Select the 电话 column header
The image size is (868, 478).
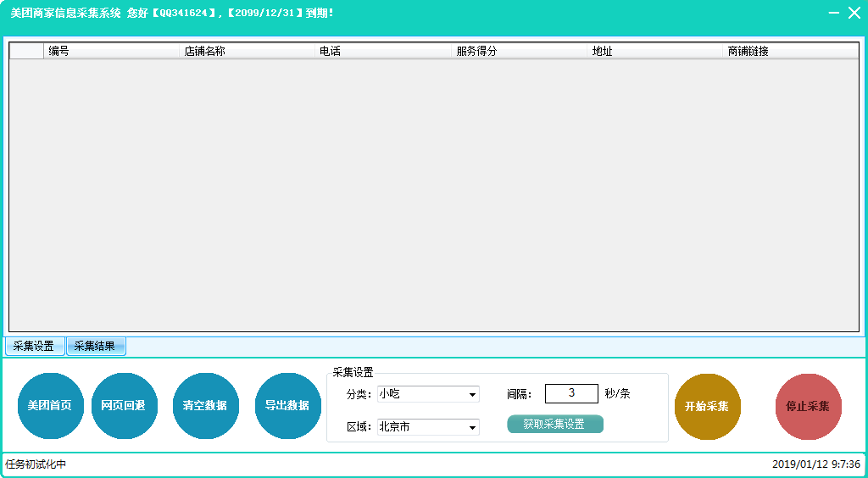[383, 51]
